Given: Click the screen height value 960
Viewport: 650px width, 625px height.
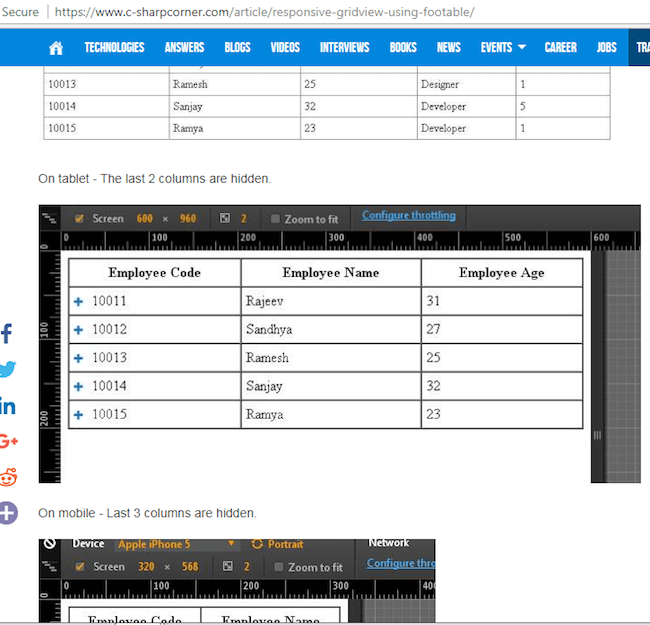Looking at the screenshot, I should click(188, 218).
